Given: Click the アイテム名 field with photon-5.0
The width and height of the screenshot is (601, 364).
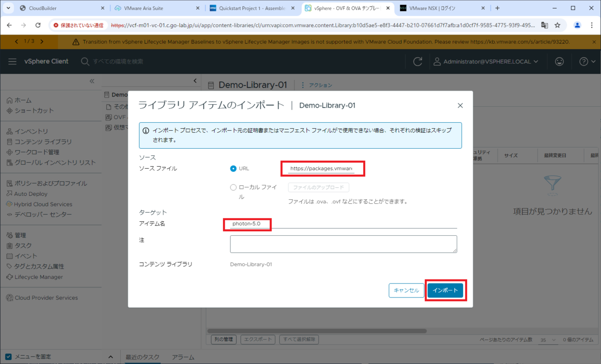Looking at the screenshot, I should tap(344, 224).
